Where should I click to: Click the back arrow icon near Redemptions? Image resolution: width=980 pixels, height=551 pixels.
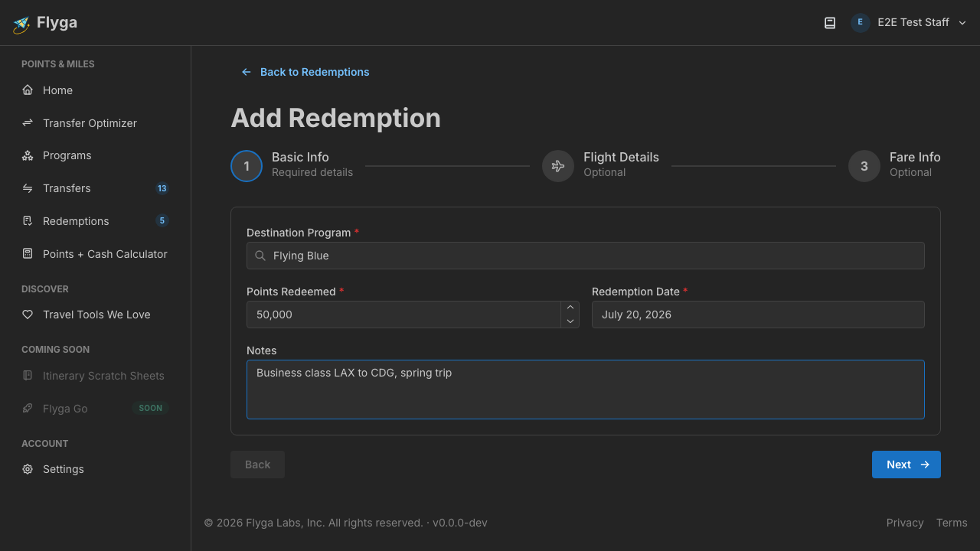coord(247,72)
